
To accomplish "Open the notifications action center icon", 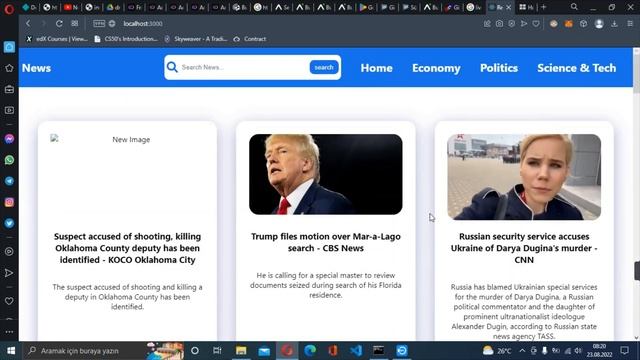I will click(624, 351).
